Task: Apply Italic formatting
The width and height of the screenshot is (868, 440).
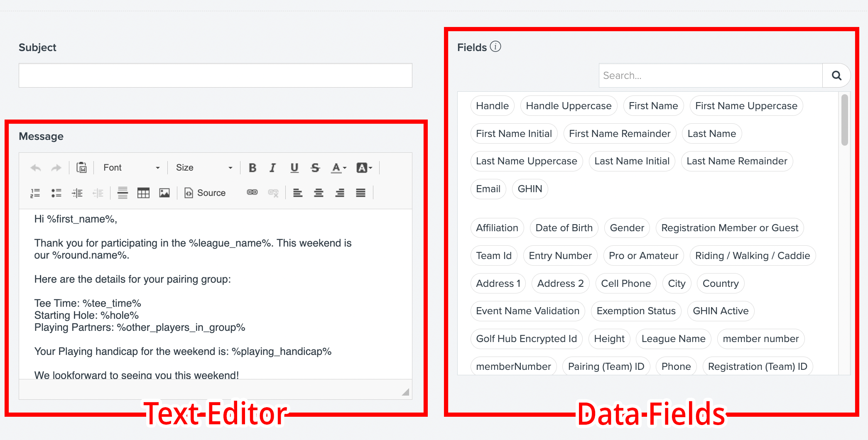Action: click(x=273, y=168)
